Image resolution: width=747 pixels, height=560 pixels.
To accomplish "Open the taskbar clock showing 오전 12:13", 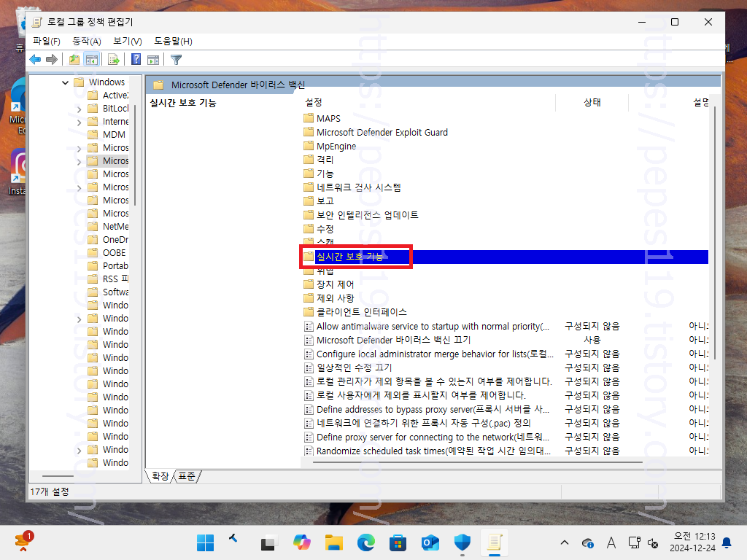I will (692, 542).
